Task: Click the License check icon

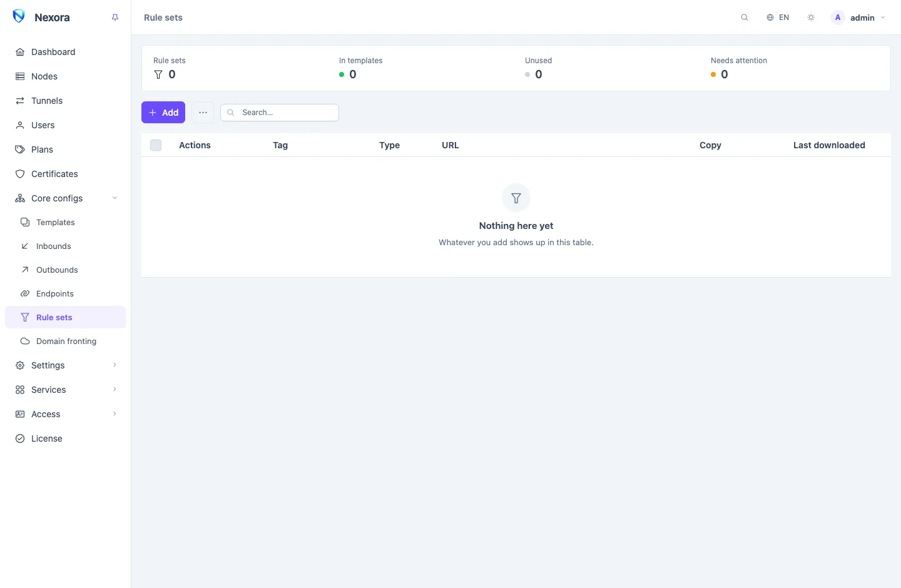Action: click(20, 438)
